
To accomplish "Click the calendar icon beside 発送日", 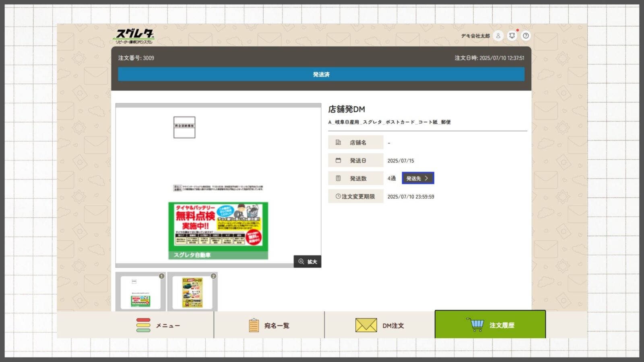I will (338, 160).
